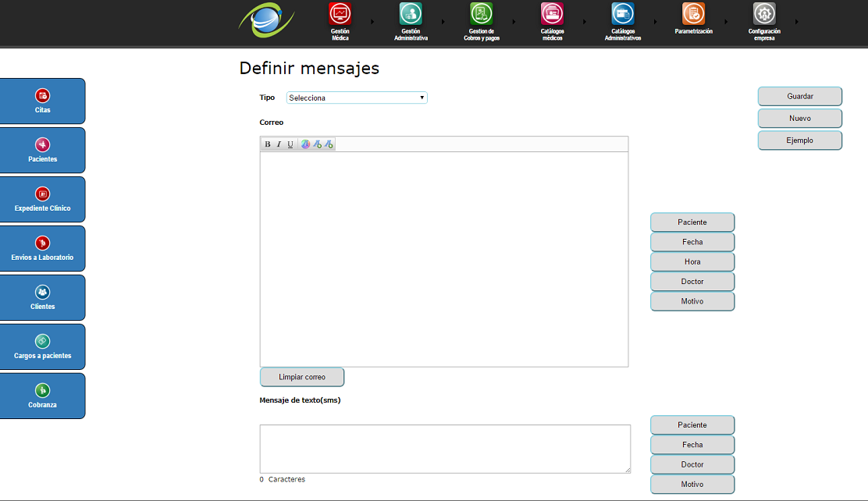Screen dimensions: 868x501
Task: Open the Catálogos médicos icon
Action: [552, 14]
